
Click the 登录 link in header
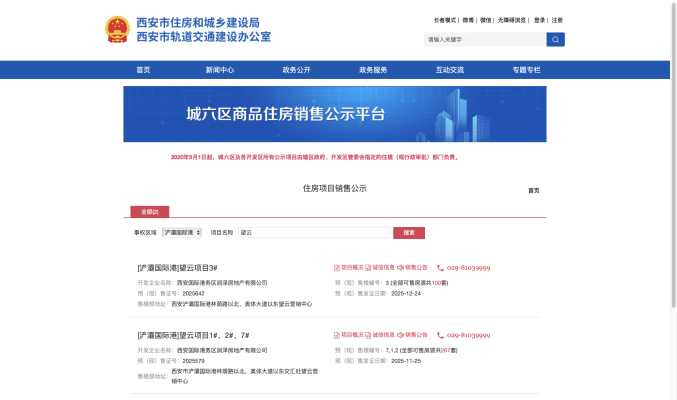pos(539,20)
